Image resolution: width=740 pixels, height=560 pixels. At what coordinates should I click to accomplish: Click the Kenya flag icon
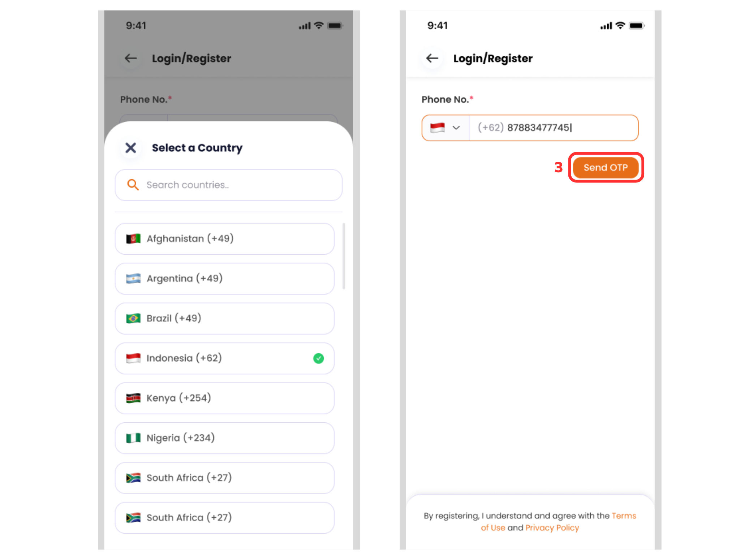point(133,398)
